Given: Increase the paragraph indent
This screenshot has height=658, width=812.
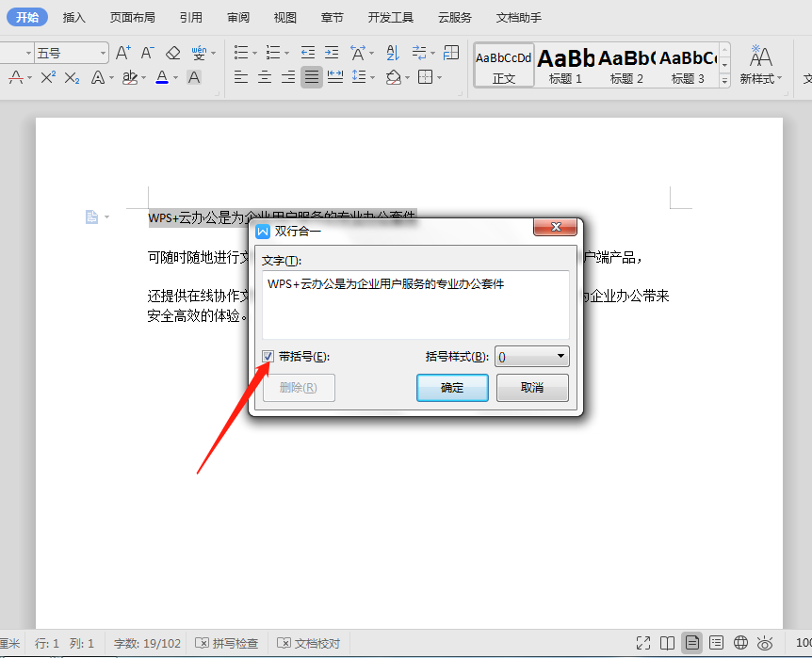Looking at the screenshot, I should pos(332,53).
